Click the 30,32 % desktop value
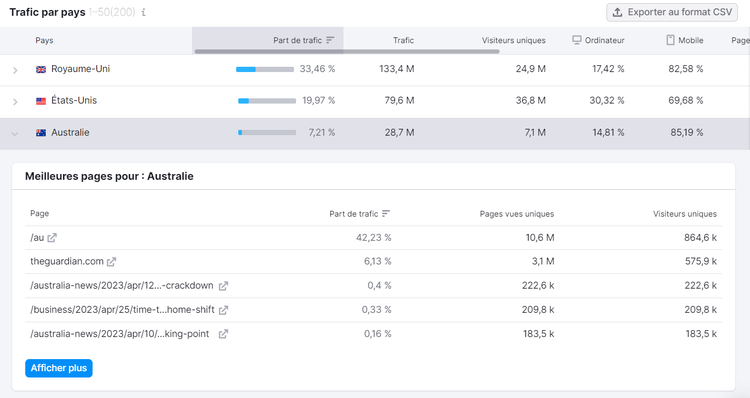Image resolution: width=750 pixels, height=398 pixels. pos(607,100)
